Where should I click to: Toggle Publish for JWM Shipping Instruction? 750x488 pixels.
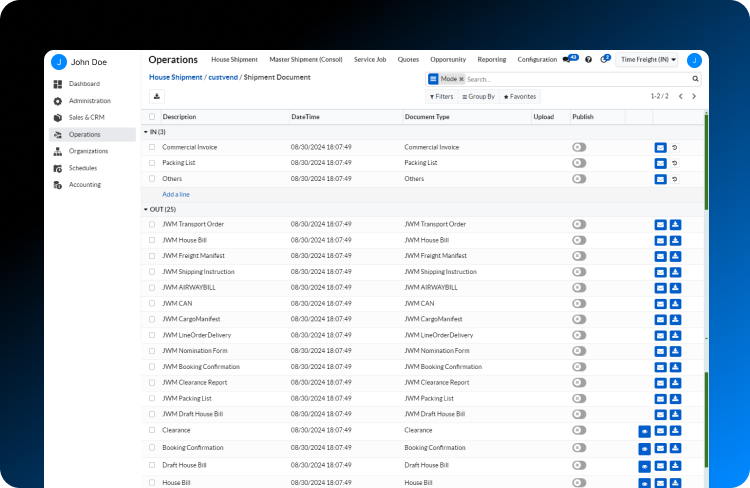(579, 272)
